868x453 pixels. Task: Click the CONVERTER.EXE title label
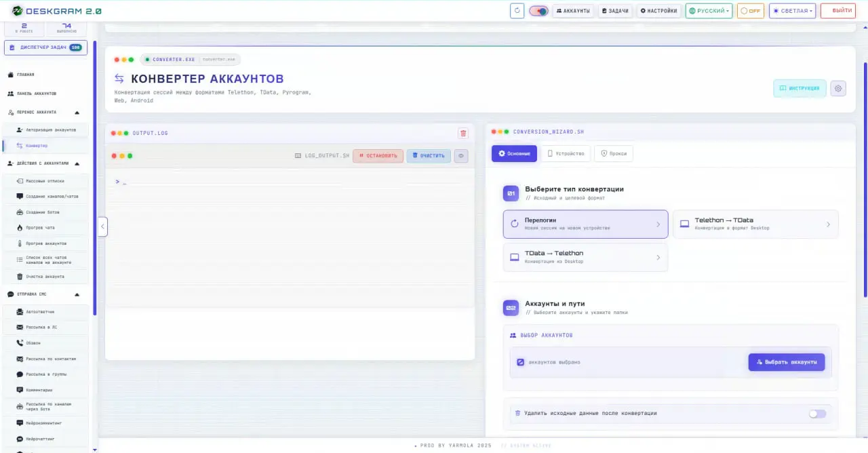click(174, 60)
